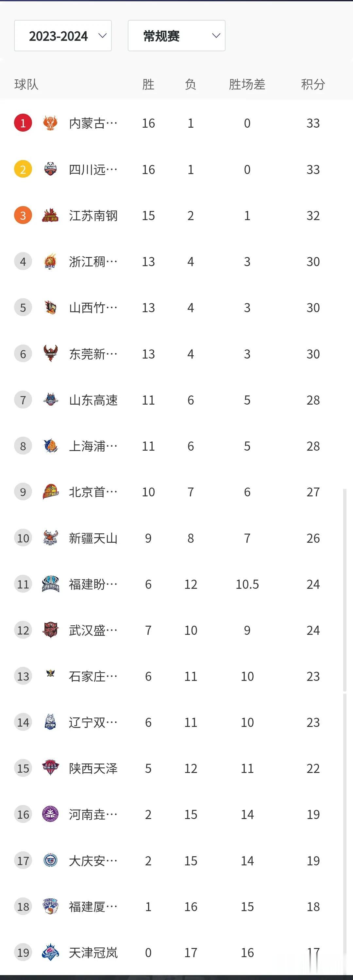Click the 浙江稠 flaming basketball logo

pyautogui.click(x=50, y=261)
